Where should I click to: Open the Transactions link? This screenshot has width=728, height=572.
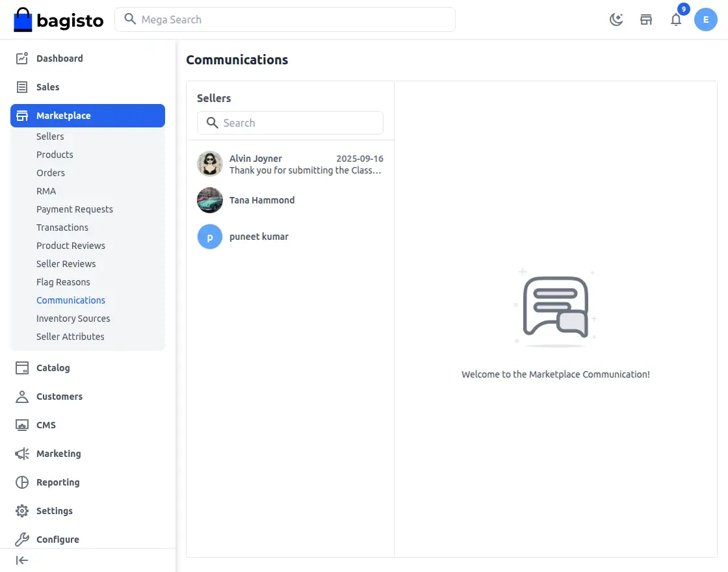click(62, 227)
